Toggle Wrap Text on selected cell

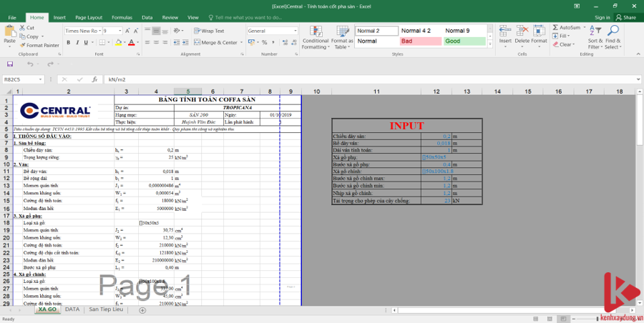click(x=208, y=31)
